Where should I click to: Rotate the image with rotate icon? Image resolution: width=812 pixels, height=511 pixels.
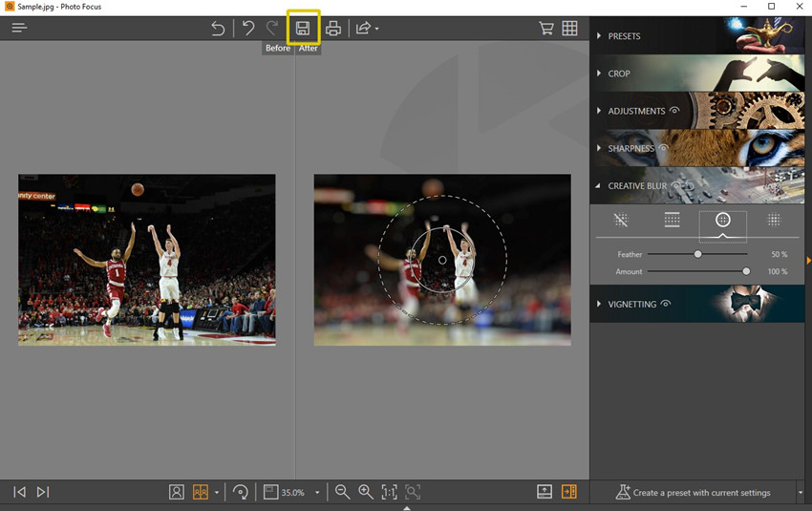click(241, 492)
